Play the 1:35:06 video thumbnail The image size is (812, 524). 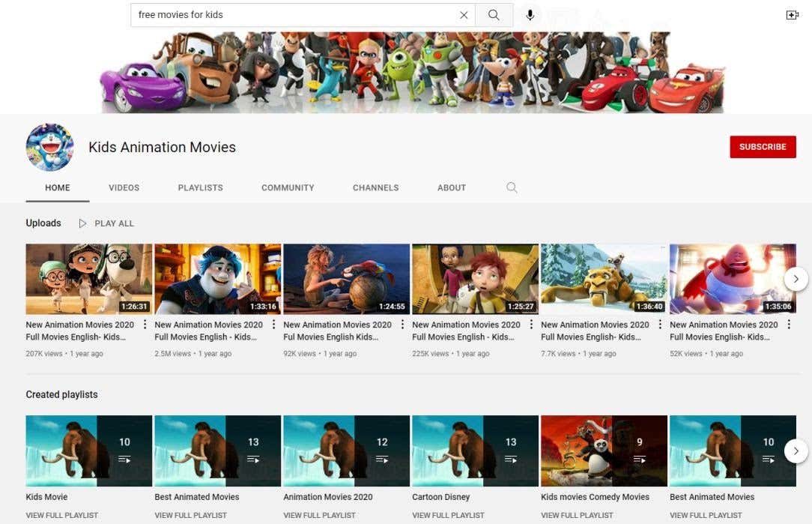tap(733, 279)
